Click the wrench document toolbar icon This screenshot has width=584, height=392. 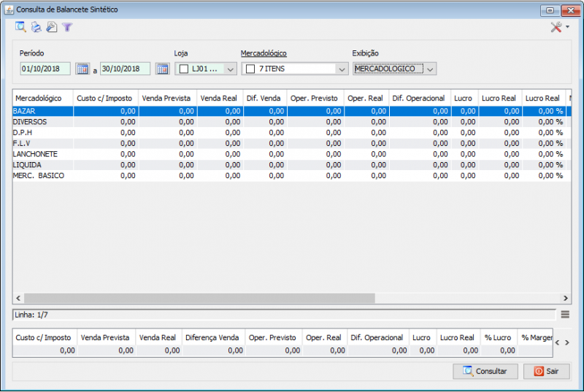point(51,27)
